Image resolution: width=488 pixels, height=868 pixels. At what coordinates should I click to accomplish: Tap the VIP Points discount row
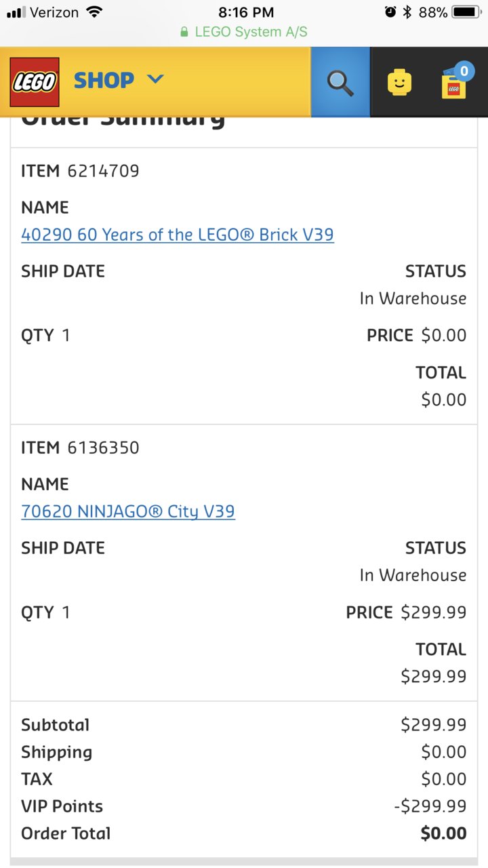pyautogui.click(x=244, y=806)
